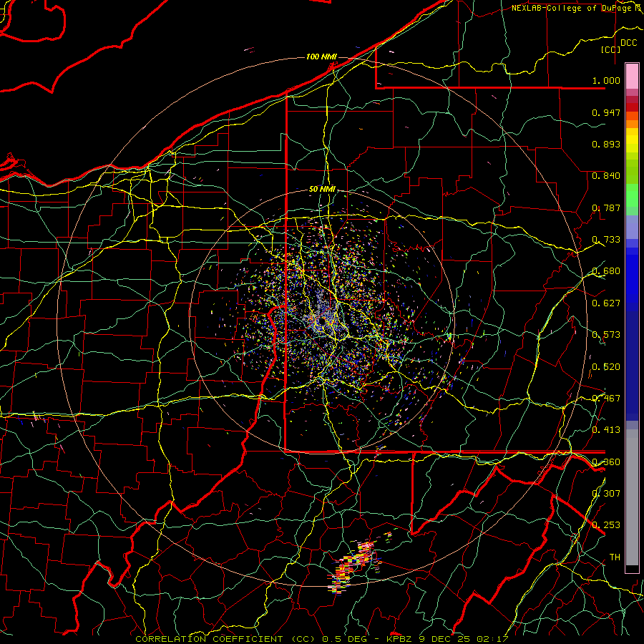
Task: Click the Correlation Coefficient KPBZ caption
Action: click(x=322, y=639)
